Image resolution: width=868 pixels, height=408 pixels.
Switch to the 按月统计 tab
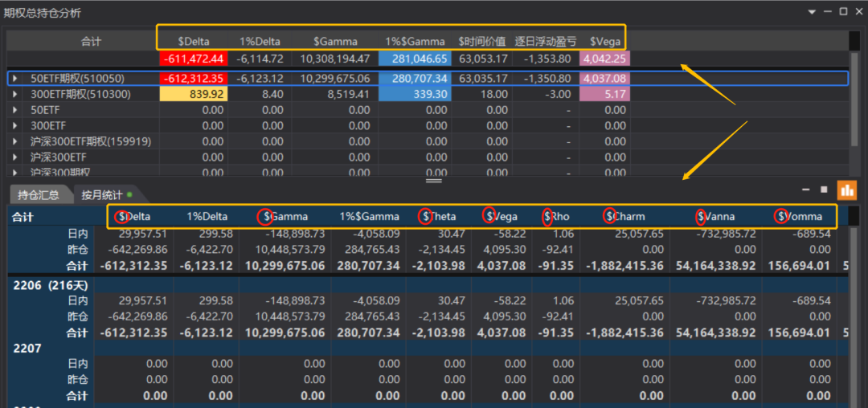105,194
